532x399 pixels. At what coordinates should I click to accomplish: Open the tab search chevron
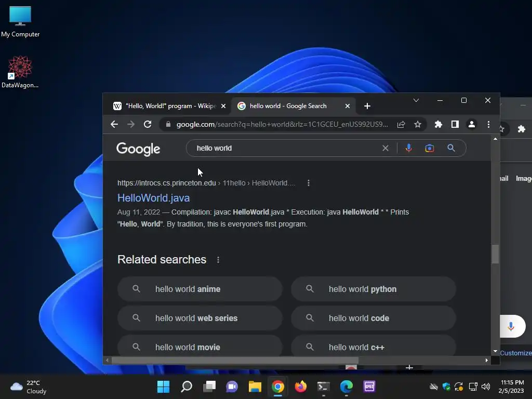click(x=416, y=100)
